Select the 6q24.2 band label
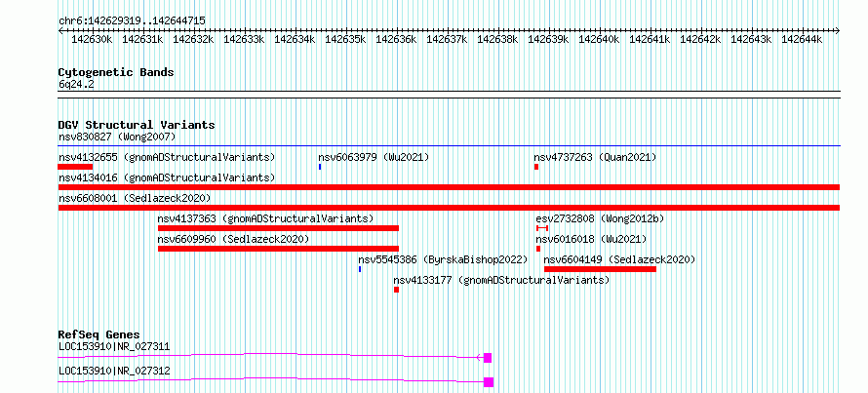 tap(76, 84)
